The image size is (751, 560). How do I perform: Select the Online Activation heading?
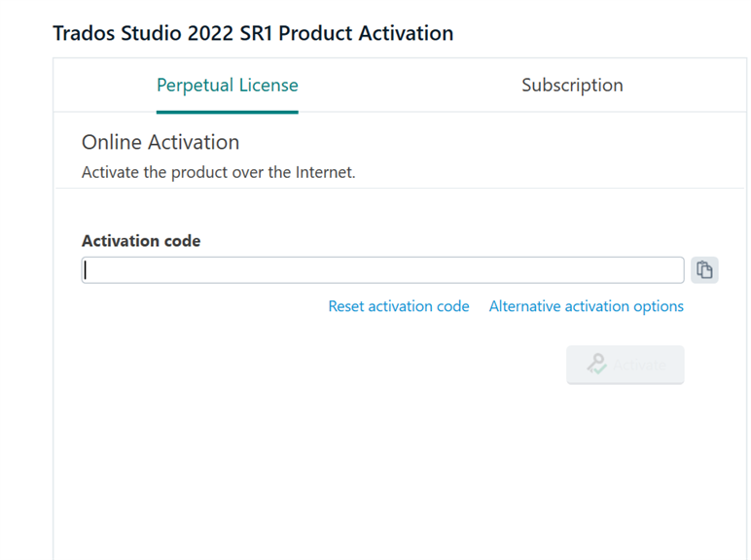point(161,142)
